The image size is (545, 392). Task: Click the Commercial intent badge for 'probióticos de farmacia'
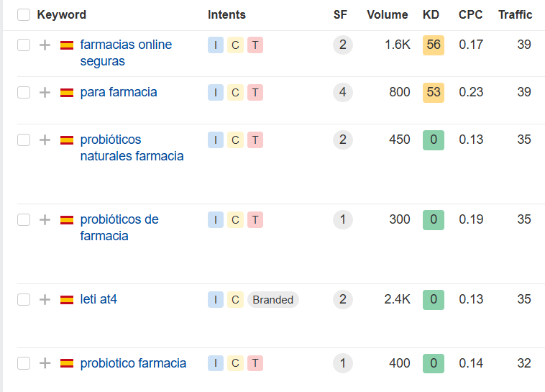click(235, 220)
